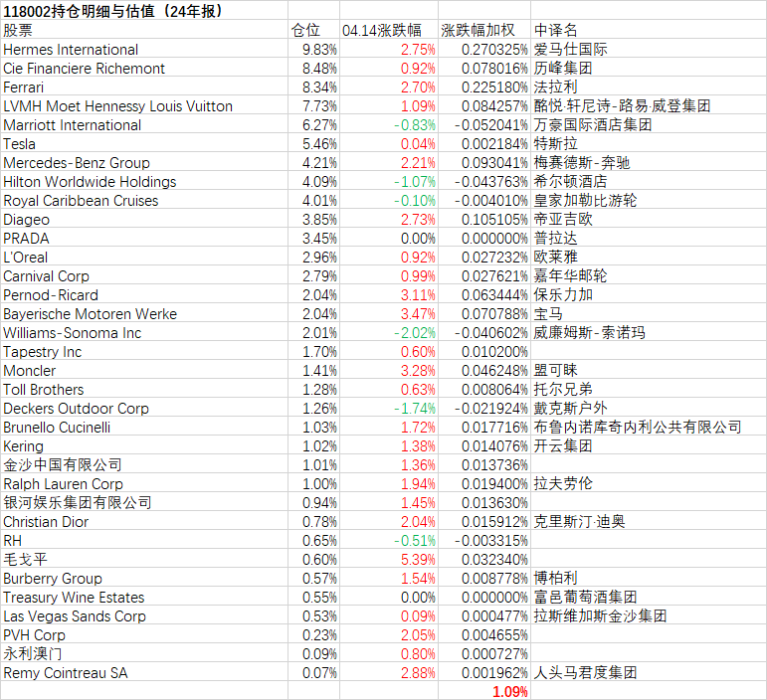Click the 永利澳门 cell
The height and width of the screenshot is (700, 767).
[x=144, y=654]
